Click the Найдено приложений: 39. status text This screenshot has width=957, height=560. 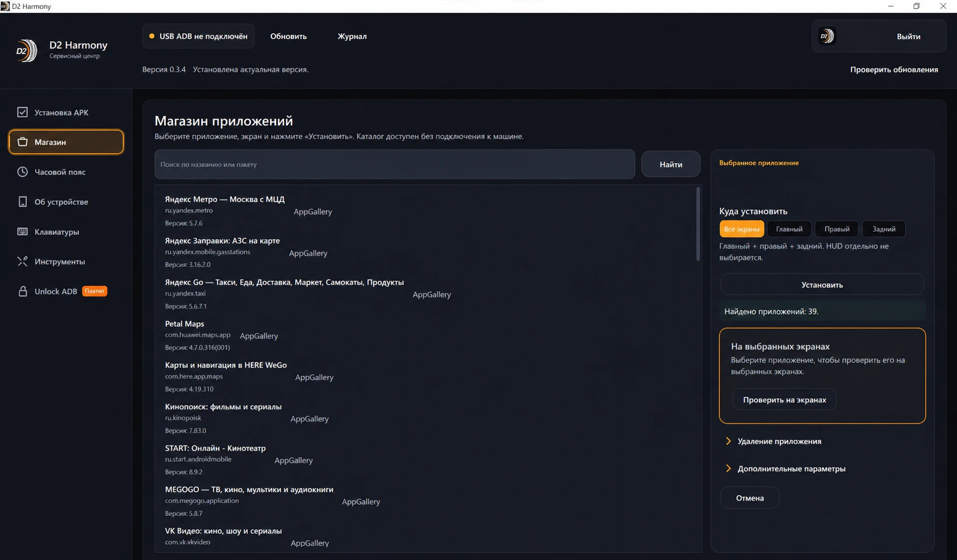[771, 311]
